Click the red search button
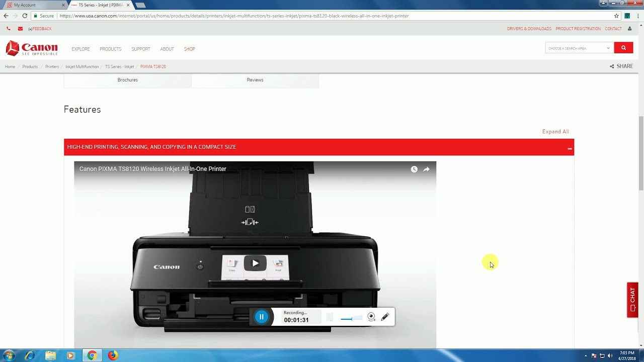This screenshot has height=362, width=644. [623, 48]
